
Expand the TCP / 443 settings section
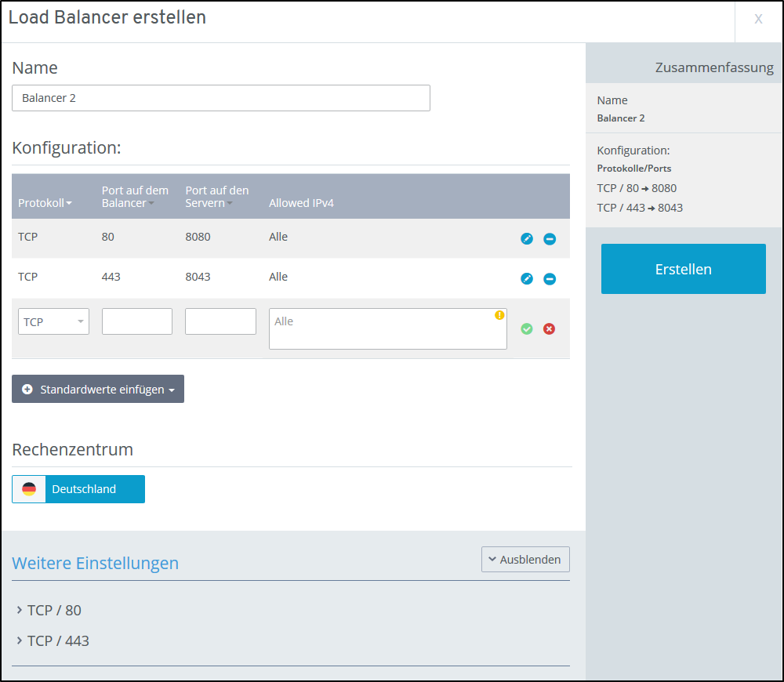coord(59,640)
